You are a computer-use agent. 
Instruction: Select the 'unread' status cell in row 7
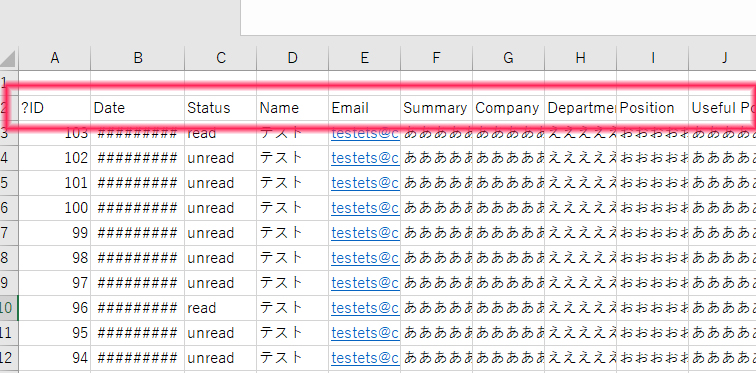[x=220, y=233]
